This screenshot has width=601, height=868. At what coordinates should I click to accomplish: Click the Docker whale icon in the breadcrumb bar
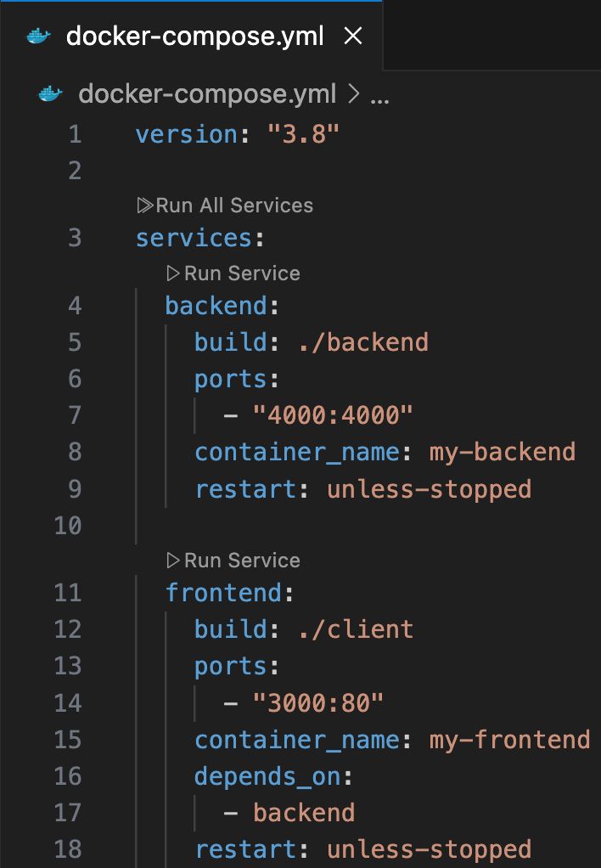click(x=48, y=93)
